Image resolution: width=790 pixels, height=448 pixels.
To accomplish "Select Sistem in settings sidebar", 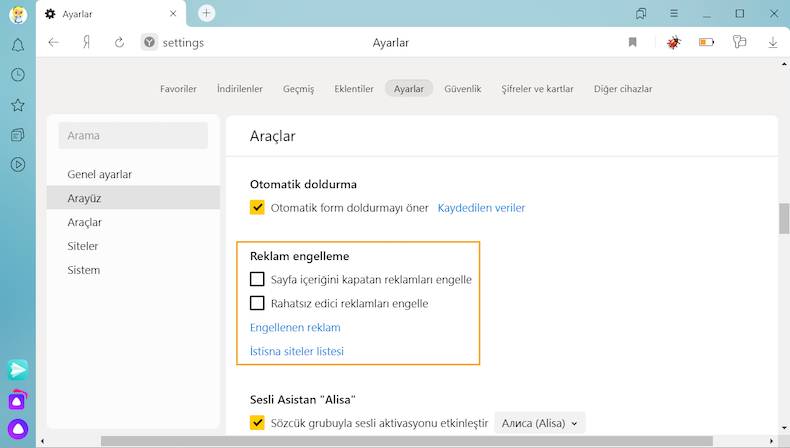I will tap(83, 270).
